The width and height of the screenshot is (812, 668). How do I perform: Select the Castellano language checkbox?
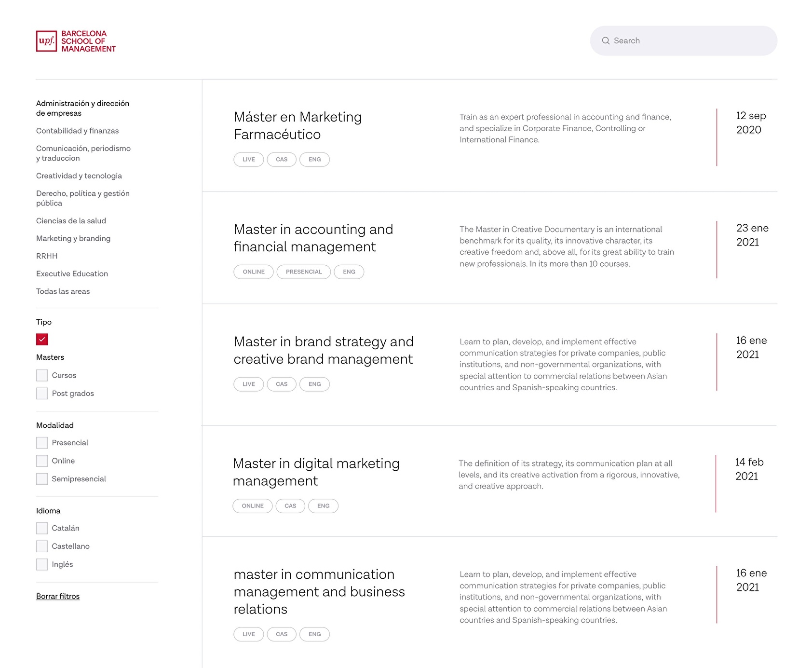pos(42,546)
